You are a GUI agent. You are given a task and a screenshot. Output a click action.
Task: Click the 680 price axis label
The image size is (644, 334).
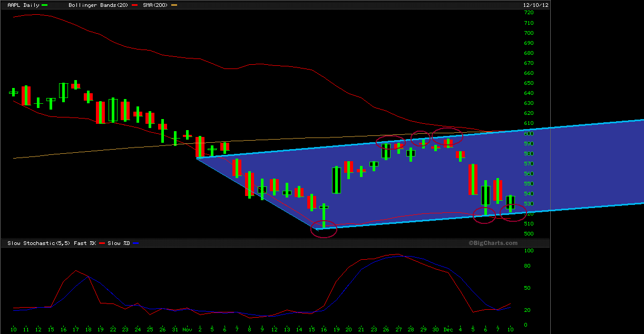point(529,53)
